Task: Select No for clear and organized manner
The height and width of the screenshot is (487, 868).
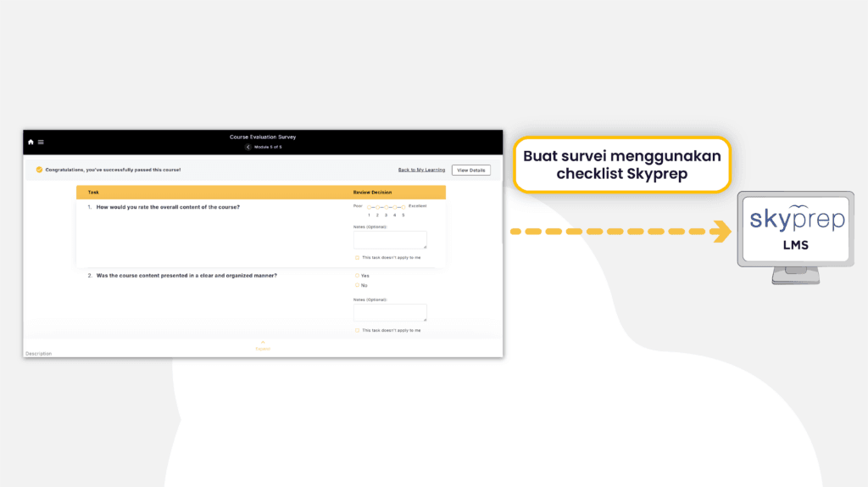Action: coord(357,285)
